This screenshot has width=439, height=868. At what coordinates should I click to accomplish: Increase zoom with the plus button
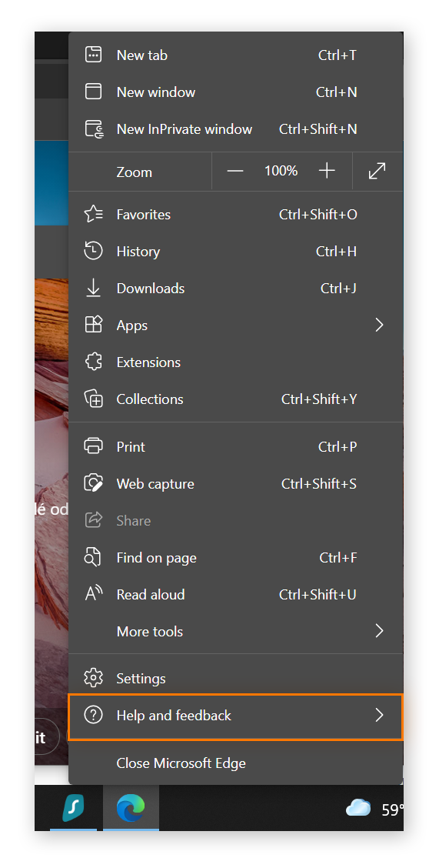(328, 171)
